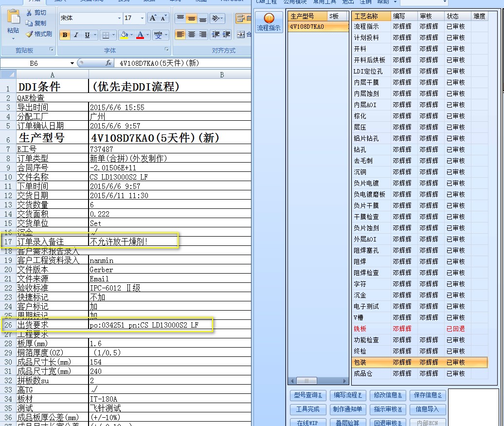Open the font name dropdown 宋体
Viewport: 504px width, 426px height.
pyautogui.click(x=119, y=18)
